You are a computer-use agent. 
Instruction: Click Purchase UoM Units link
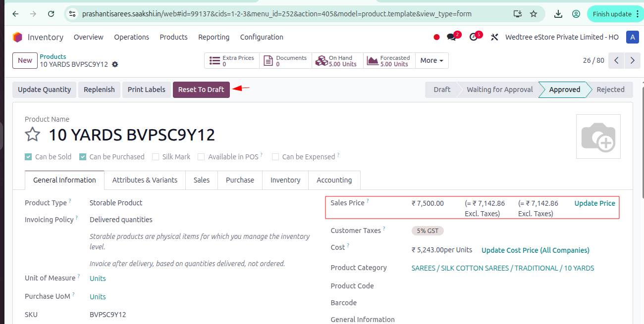click(98, 297)
